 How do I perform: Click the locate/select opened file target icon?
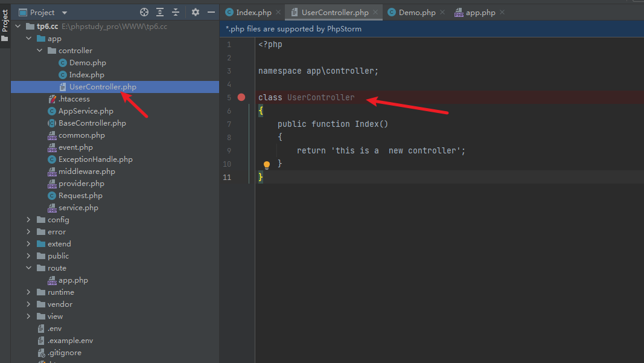coord(144,12)
